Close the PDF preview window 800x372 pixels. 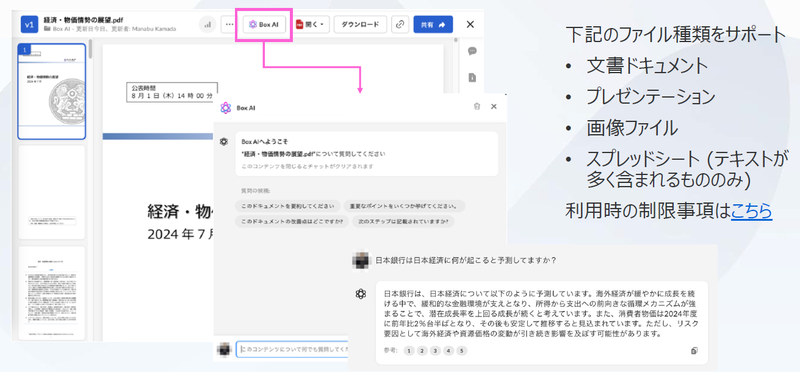(x=470, y=24)
